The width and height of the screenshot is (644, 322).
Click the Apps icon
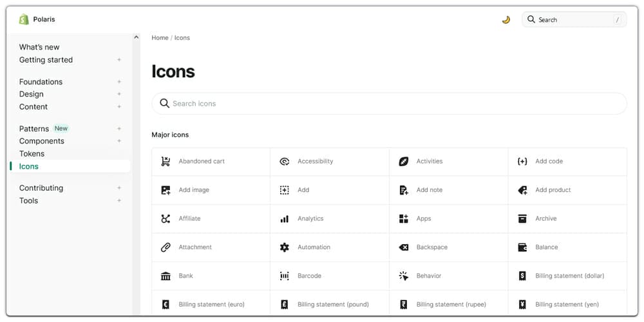tap(404, 219)
